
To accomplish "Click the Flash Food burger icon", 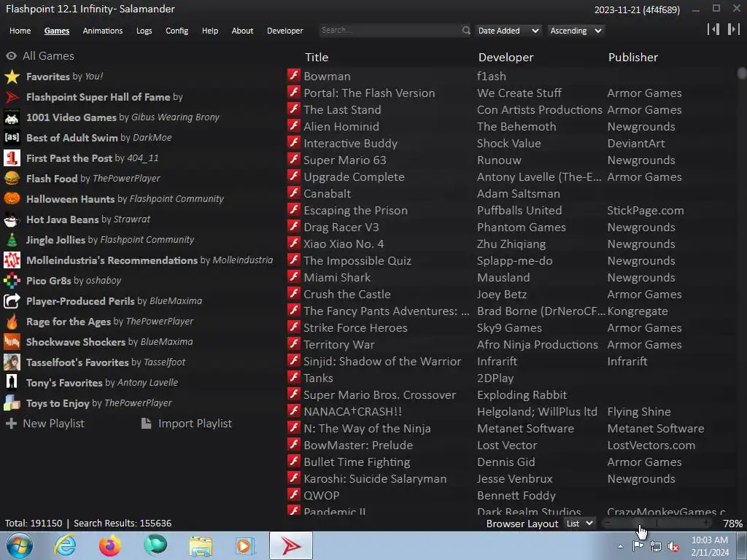I will pyautogui.click(x=12, y=178).
